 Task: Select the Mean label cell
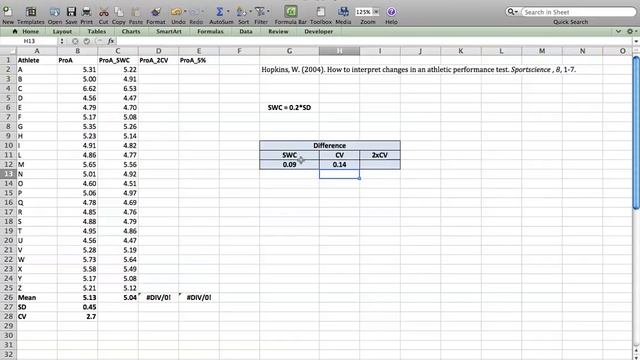37,298
